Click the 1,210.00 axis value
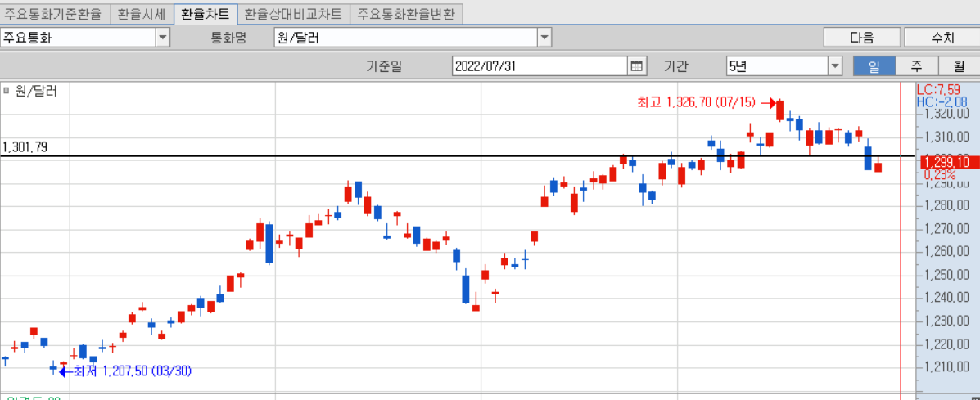The image size is (980, 400). 947,367
